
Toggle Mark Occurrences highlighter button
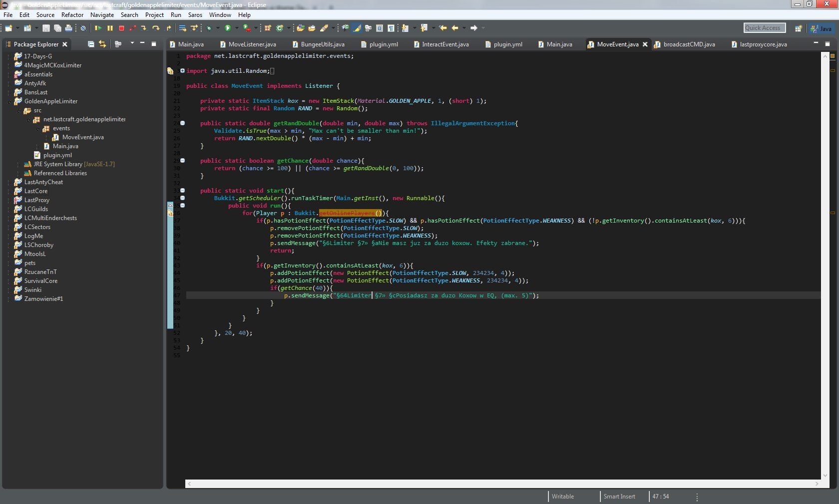pyautogui.click(x=357, y=28)
